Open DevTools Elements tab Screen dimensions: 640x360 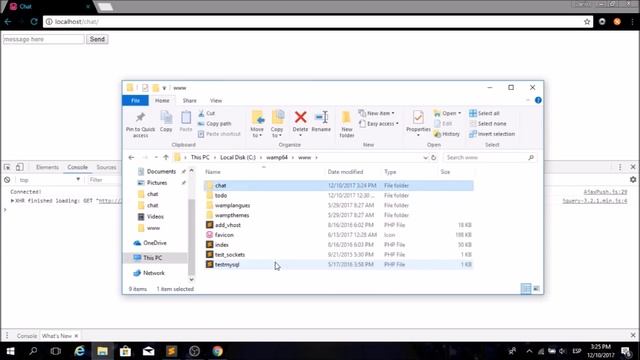[47, 167]
